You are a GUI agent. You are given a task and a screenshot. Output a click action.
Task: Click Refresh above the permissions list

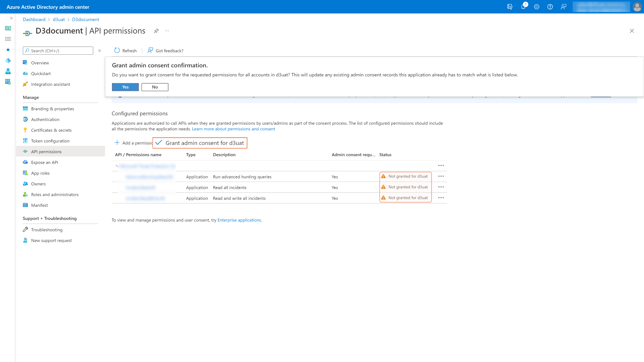coord(125,50)
